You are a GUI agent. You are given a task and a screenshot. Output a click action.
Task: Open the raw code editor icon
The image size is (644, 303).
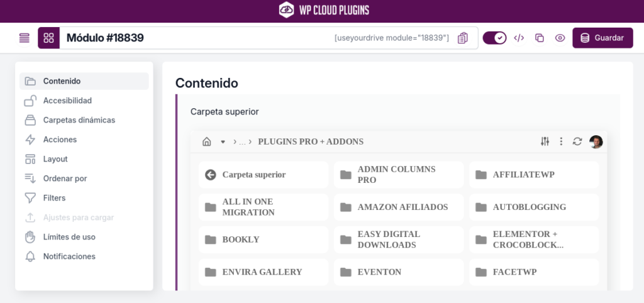[519, 38]
